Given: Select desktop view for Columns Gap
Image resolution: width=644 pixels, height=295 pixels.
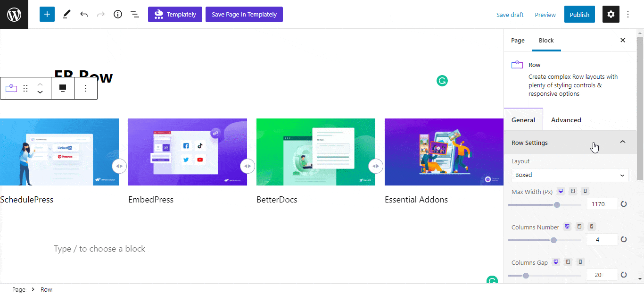Looking at the screenshot, I should pyautogui.click(x=556, y=262).
